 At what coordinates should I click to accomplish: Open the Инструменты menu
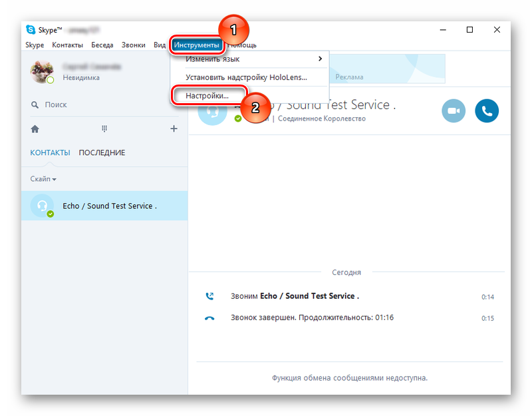coord(196,45)
